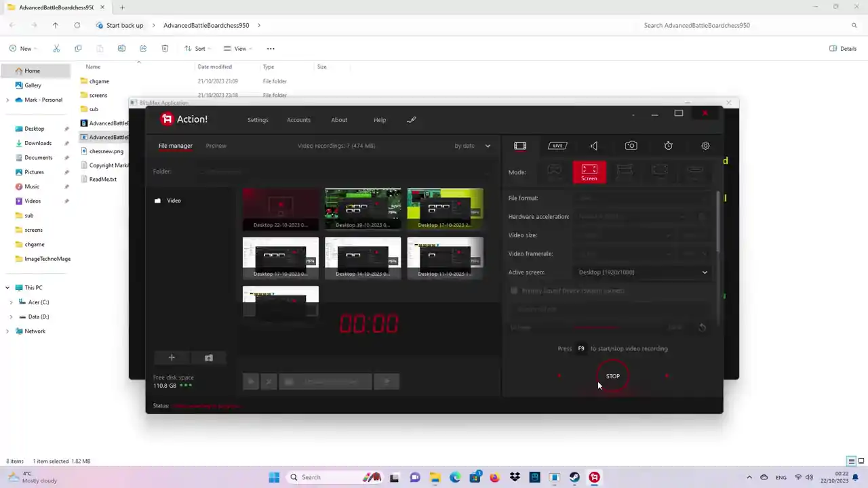This screenshot has height=488, width=868.
Task: Select the Games recording mode icon
Action: 554,172
